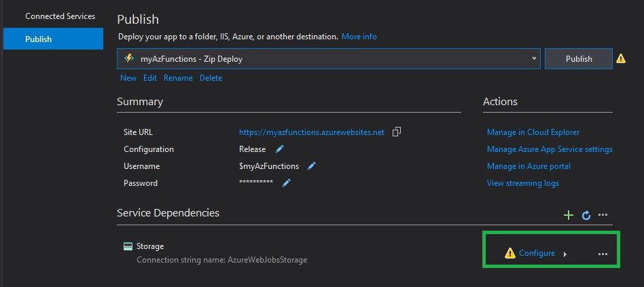Viewport: 644px width, 287px height.
Task: Edit the Release configuration pencil icon
Action: tap(279, 149)
